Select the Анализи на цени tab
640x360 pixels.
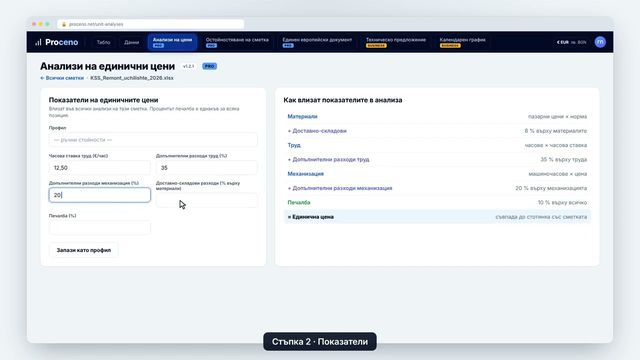pyautogui.click(x=172, y=42)
